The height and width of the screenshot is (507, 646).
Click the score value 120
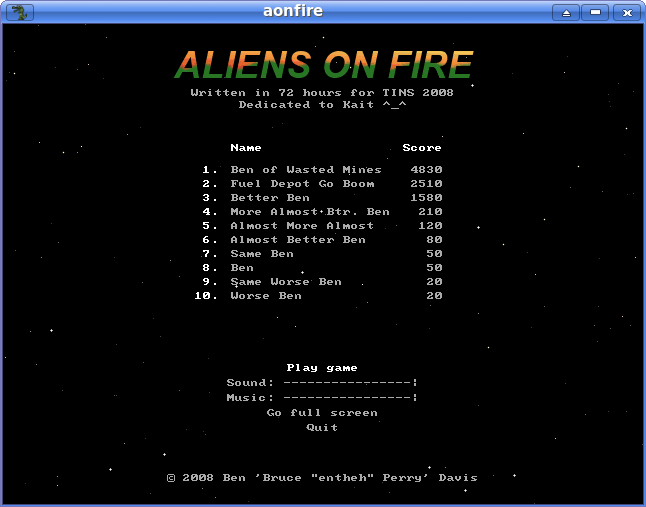[x=430, y=226]
